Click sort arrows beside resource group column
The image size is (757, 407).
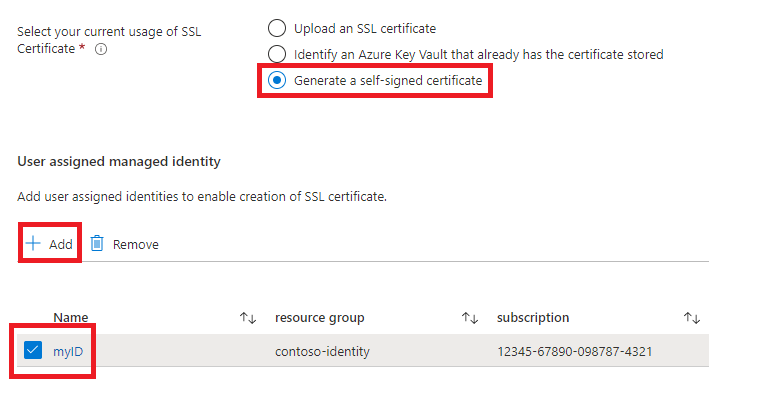tap(469, 318)
